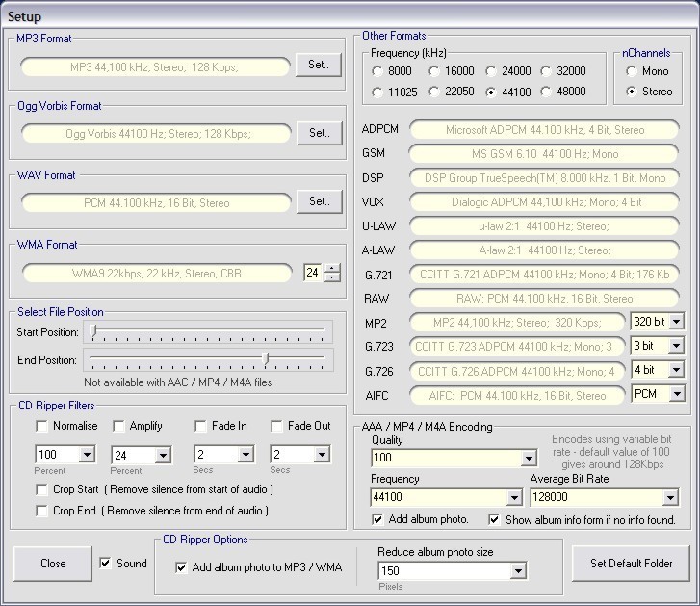Open Average Bit Rate dropdown
Viewport: 700px width, 606px height.
pos(670,497)
